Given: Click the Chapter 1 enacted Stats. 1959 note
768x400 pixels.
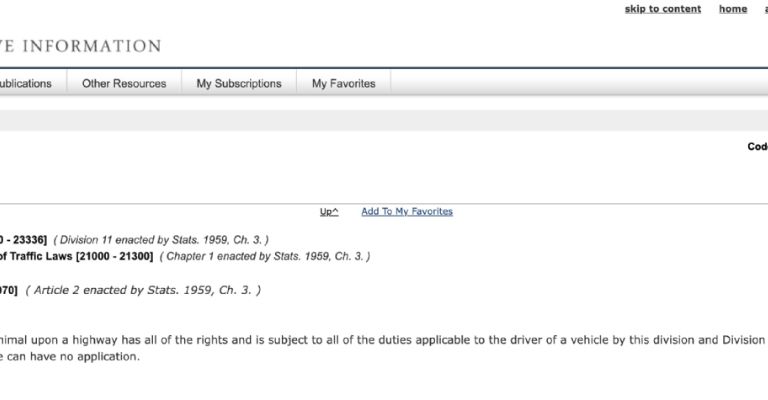Looking at the screenshot, I should [x=264, y=256].
